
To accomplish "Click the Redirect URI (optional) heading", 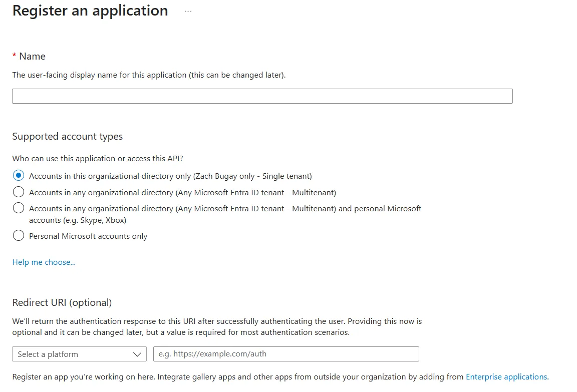I will point(62,302).
